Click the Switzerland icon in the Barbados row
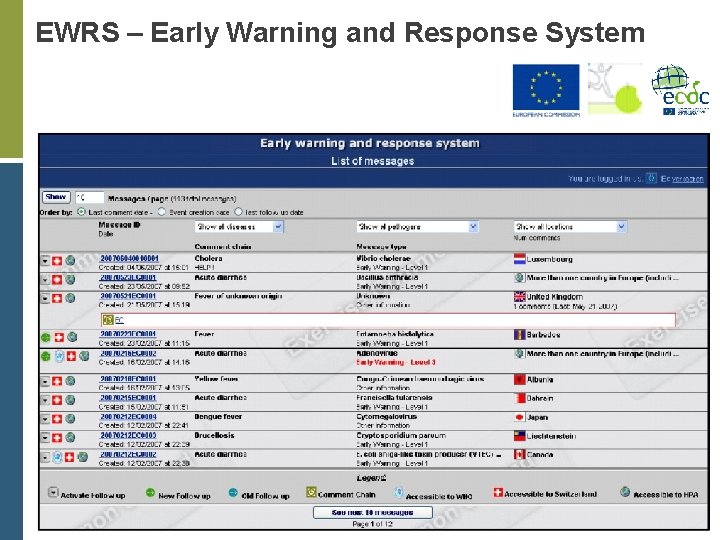Viewport: 720px width, 540px height. coord(59,338)
